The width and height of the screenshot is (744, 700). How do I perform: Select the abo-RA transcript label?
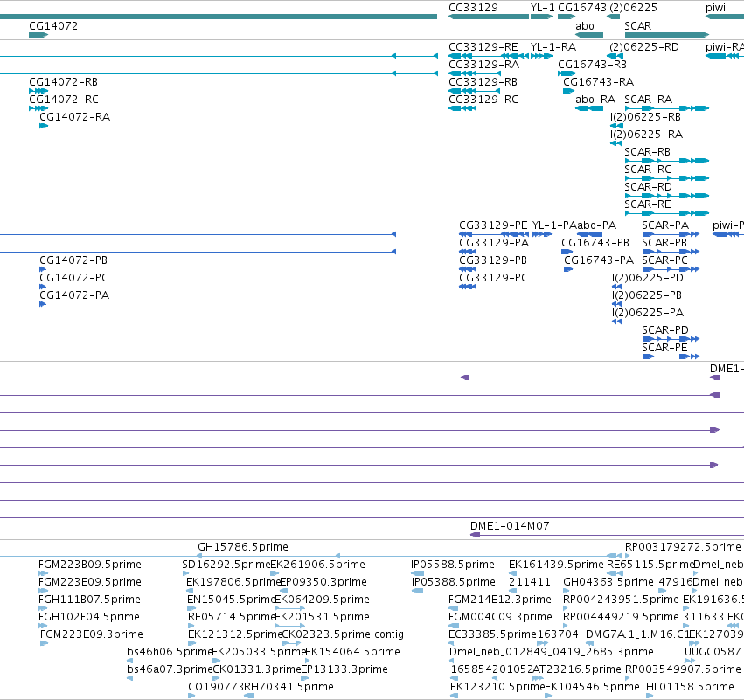point(595,100)
